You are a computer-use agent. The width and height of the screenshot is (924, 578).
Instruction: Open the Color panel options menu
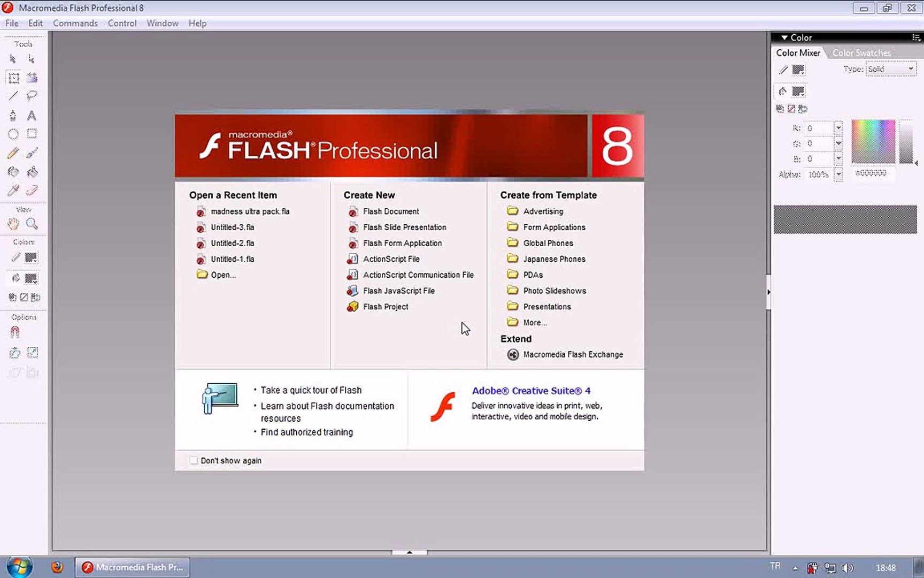tap(916, 37)
